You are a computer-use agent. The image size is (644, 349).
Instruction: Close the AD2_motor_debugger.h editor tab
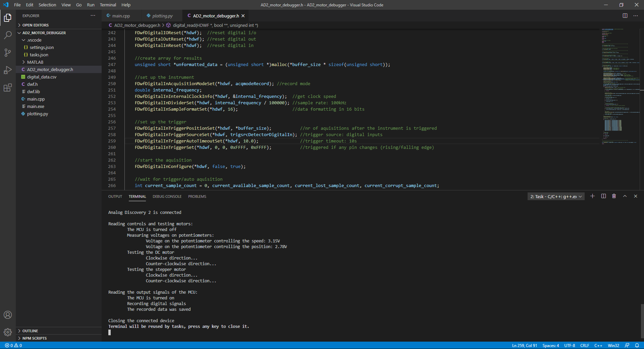pyautogui.click(x=243, y=16)
